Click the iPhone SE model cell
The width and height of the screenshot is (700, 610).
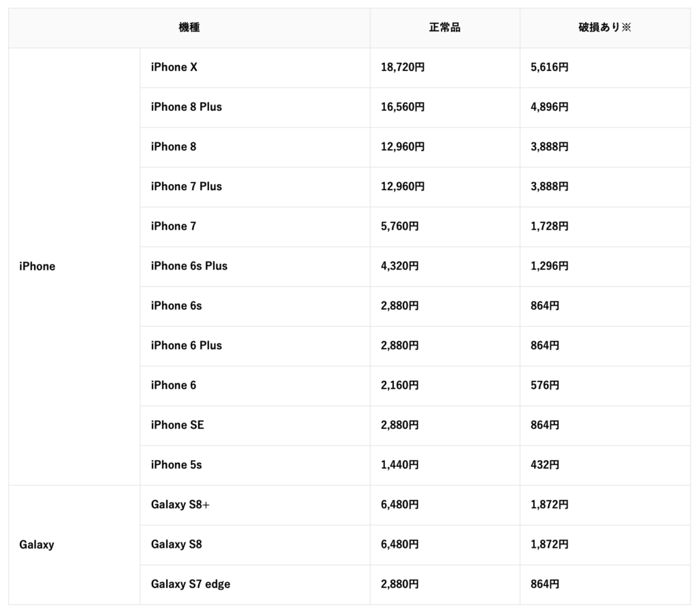(255, 425)
